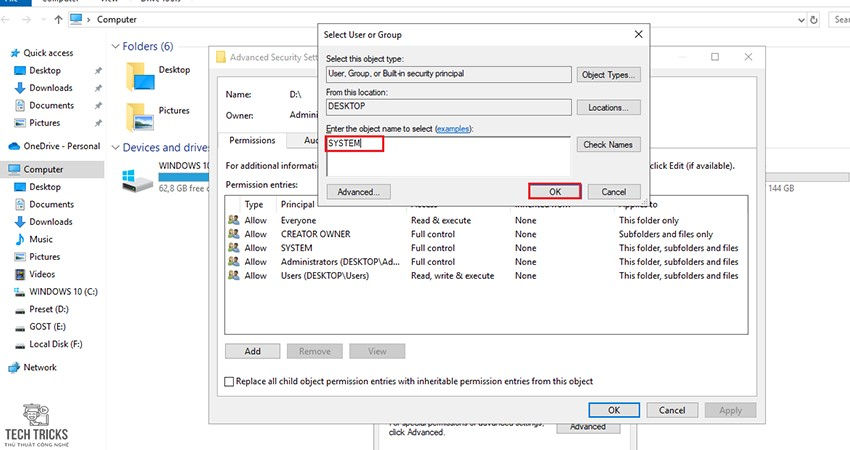
Task: Select the Everyone permission entry
Action: click(x=486, y=220)
